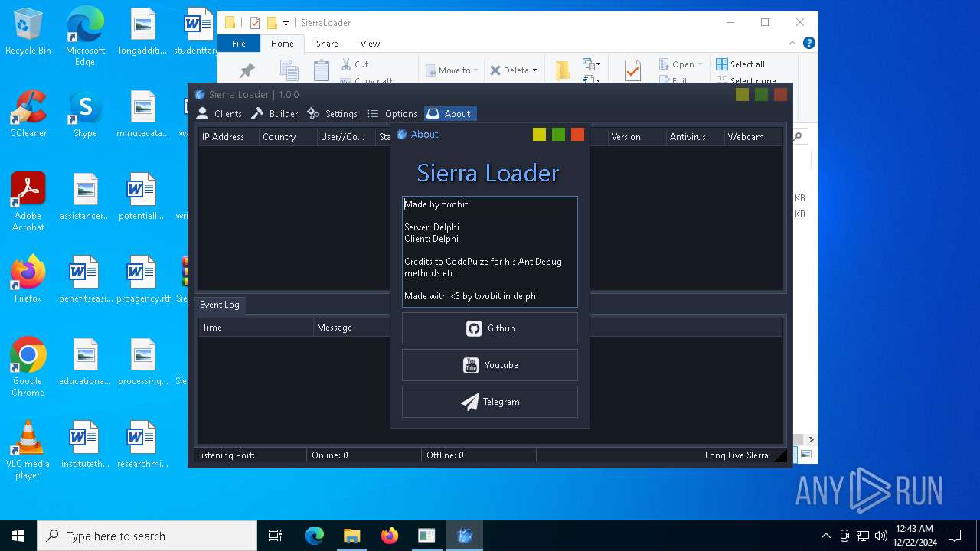Open the Settings menu
The height and width of the screenshot is (551, 980).
click(332, 114)
